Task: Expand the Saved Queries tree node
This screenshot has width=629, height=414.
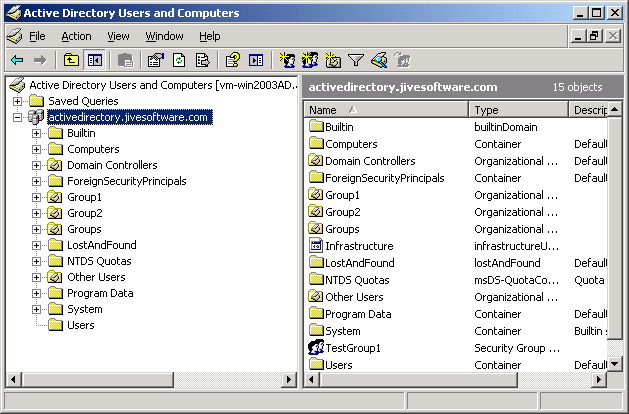Action: [18, 101]
